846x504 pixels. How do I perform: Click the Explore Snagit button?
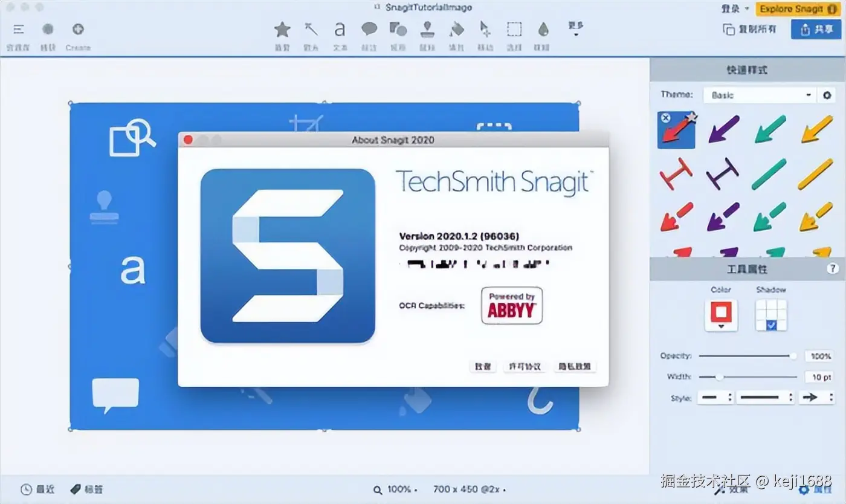tap(799, 8)
